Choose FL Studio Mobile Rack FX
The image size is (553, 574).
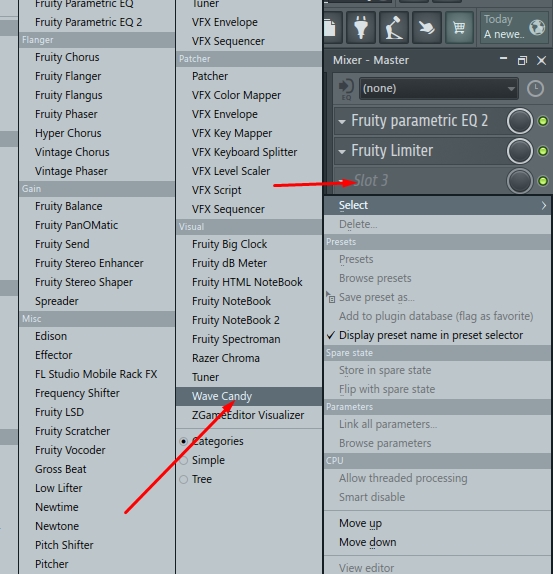coord(97,374)
